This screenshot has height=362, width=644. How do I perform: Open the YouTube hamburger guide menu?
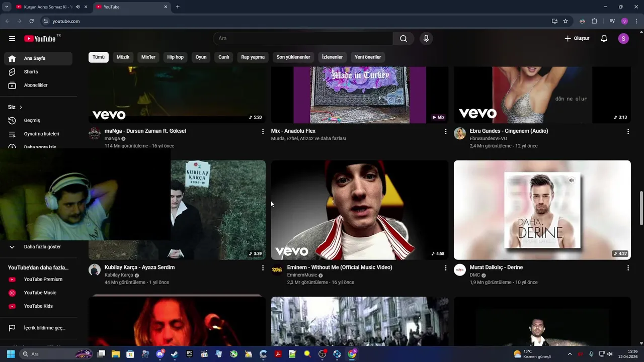tap(12, 39)
